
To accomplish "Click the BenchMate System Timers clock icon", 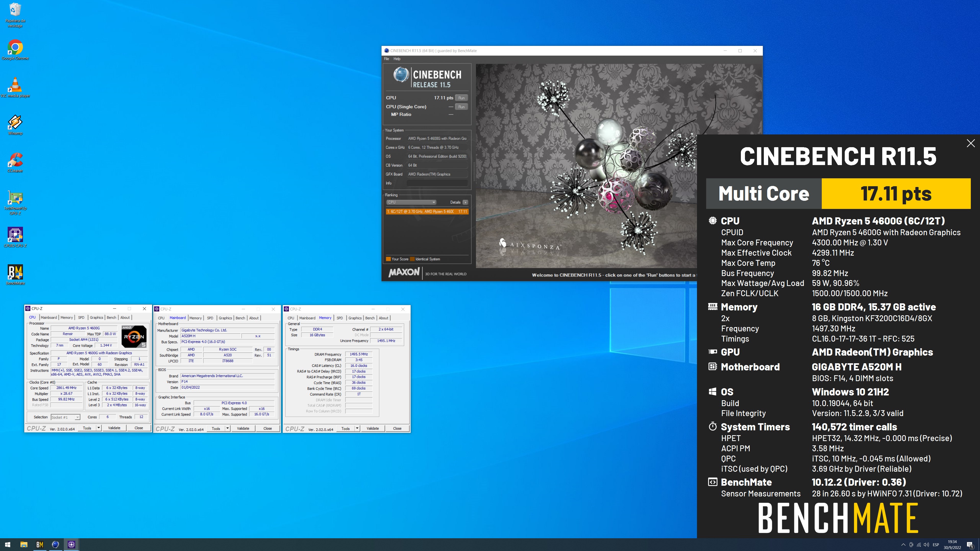I will point(713,426).
